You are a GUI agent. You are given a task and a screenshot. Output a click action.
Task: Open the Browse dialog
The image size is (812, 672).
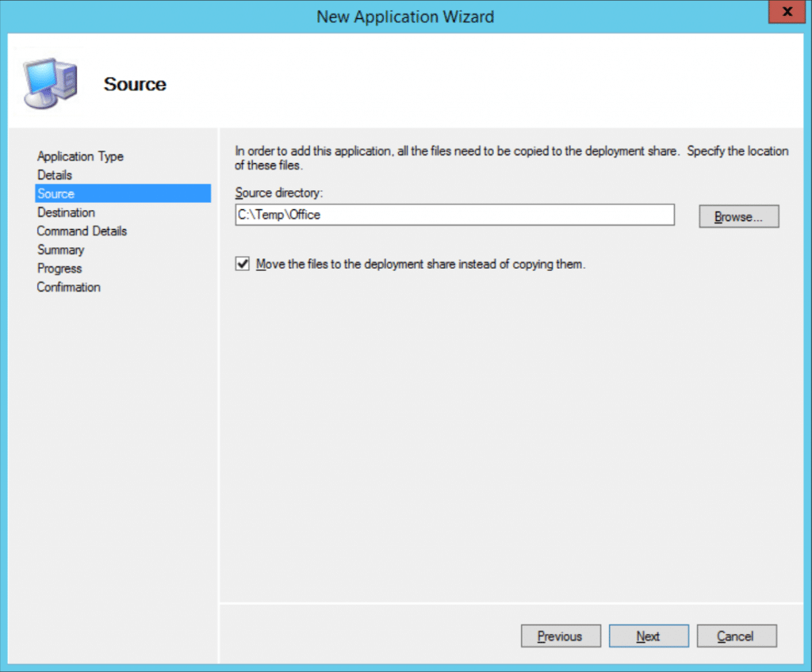click(738, 216)
